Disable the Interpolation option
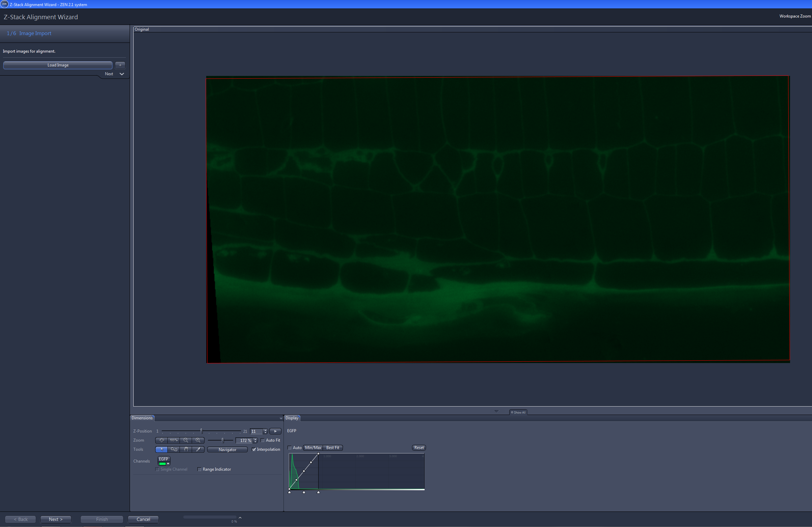The height and width of the screenshot is (527, 812). point(254,449)
